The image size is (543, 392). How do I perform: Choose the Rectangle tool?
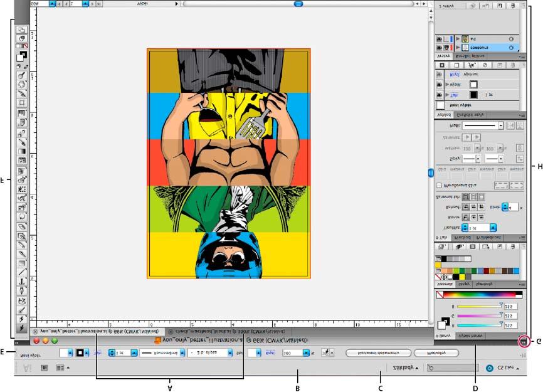tap(22, 263)
